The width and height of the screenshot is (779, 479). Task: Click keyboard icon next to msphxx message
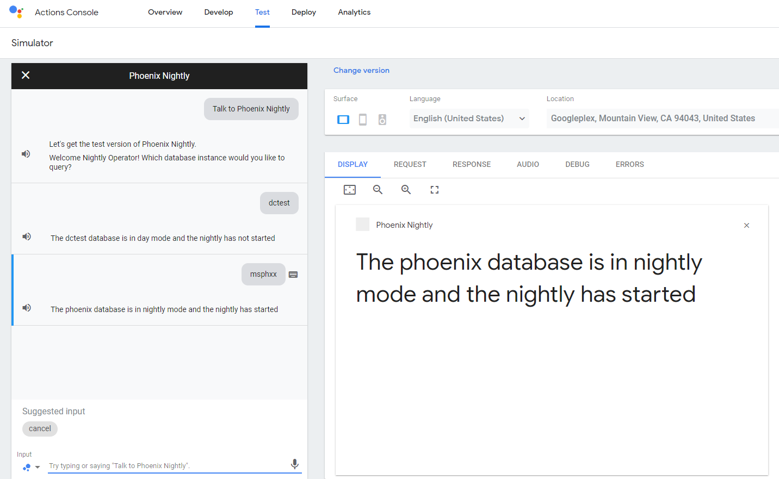(x=293, y=274)
